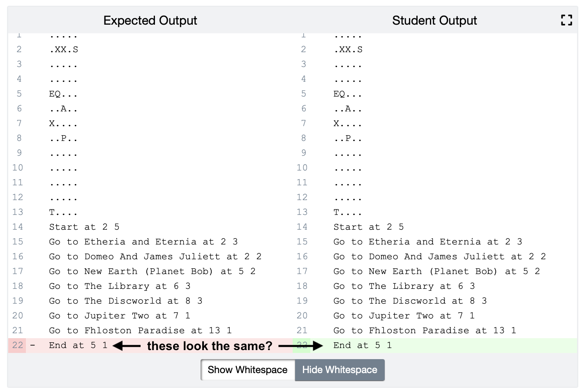Click student line number 14

302,227
